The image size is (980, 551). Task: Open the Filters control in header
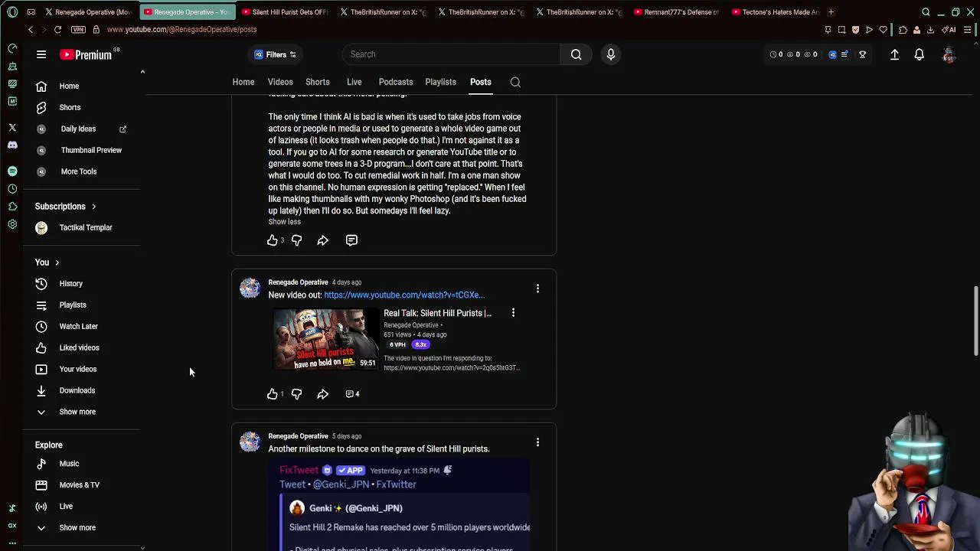pyautogui.click(x=275, y=54)
